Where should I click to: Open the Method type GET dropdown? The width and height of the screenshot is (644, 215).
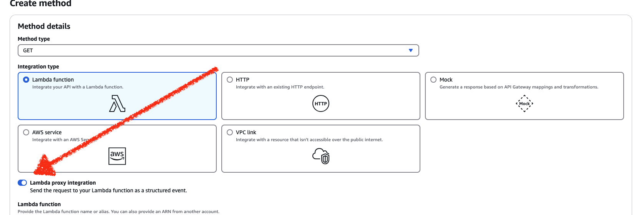click(x=218, y=50)
